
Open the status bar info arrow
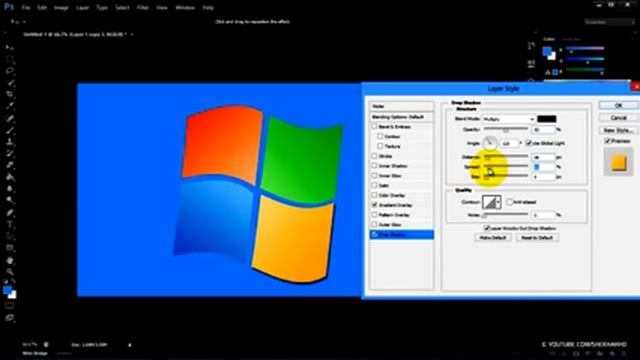pyautogui.click(x=130, y=345)
